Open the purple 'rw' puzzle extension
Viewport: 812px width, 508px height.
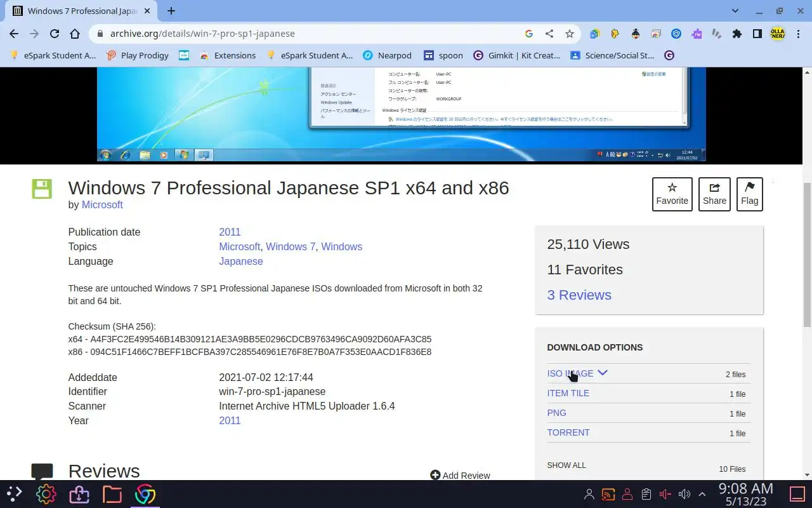tap(697, 34)
